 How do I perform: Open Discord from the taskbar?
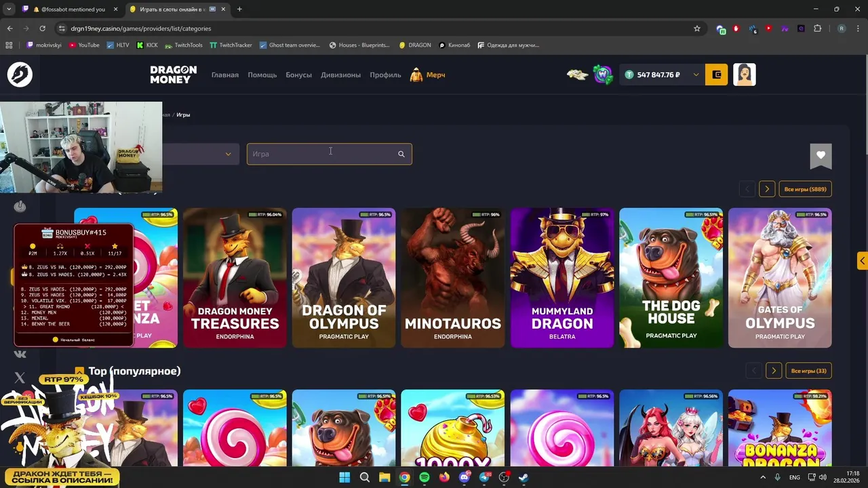[465, 477]
